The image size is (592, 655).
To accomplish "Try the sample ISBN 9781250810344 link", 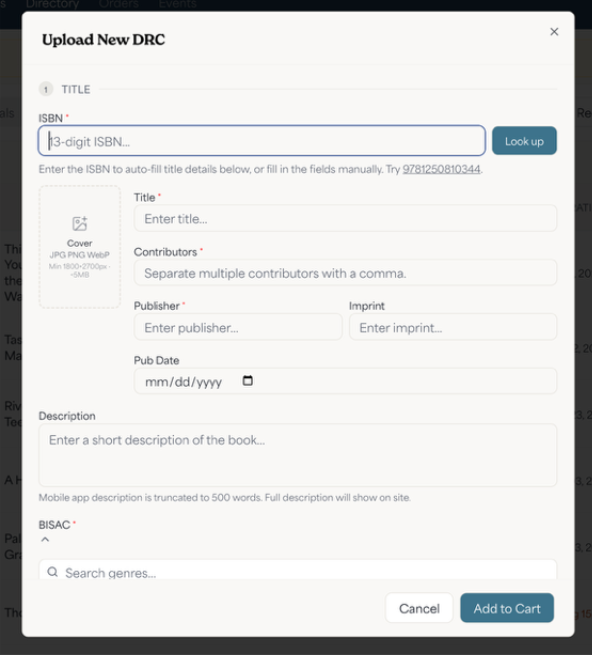I will coord(441,169).
